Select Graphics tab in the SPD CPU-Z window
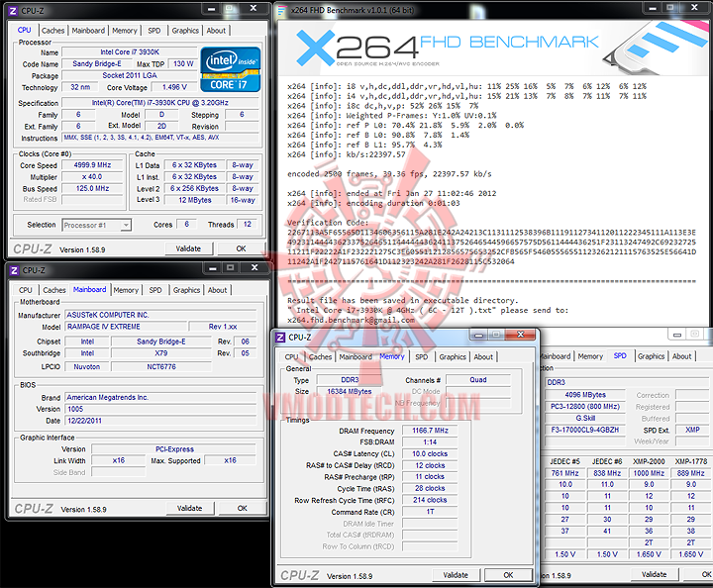The width and height of the screenshot is (713, 588). coord(651,356)
